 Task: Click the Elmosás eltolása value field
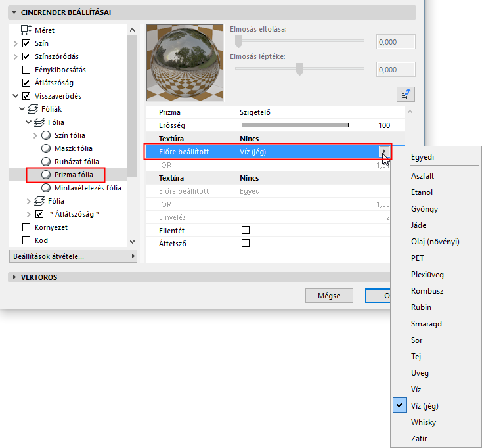pos(395,42)
